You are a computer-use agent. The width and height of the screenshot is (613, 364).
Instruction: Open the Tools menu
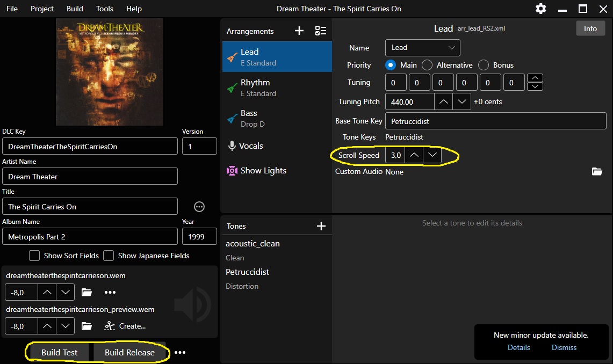[105, 9]
